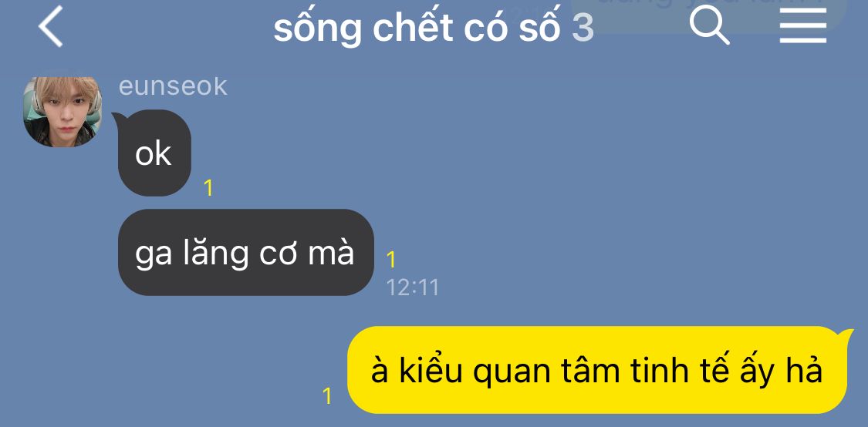Select the "ga lăng cơ mà" message bubble
The width and height of the screenshot is (868, 427).
246,252
